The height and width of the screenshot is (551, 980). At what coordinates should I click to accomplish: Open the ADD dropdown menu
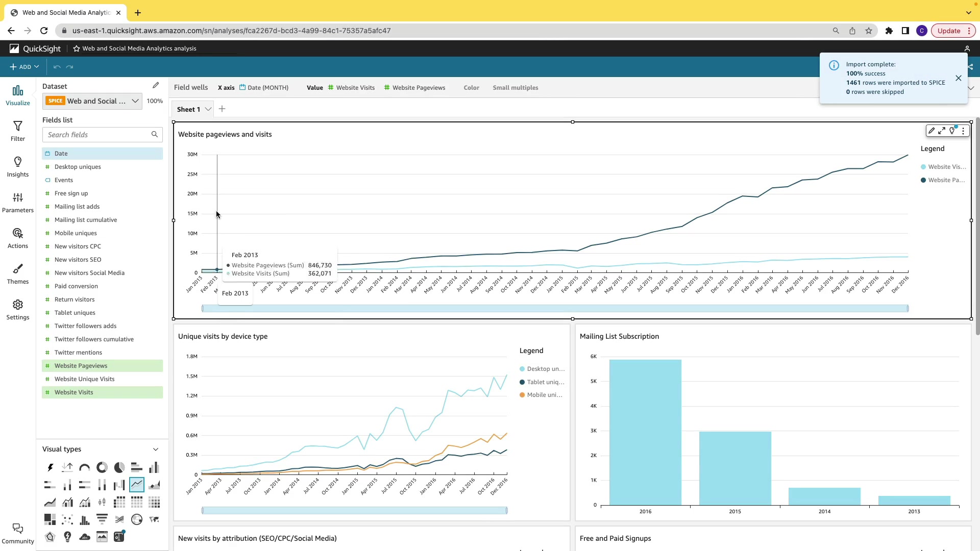[24, 67]
